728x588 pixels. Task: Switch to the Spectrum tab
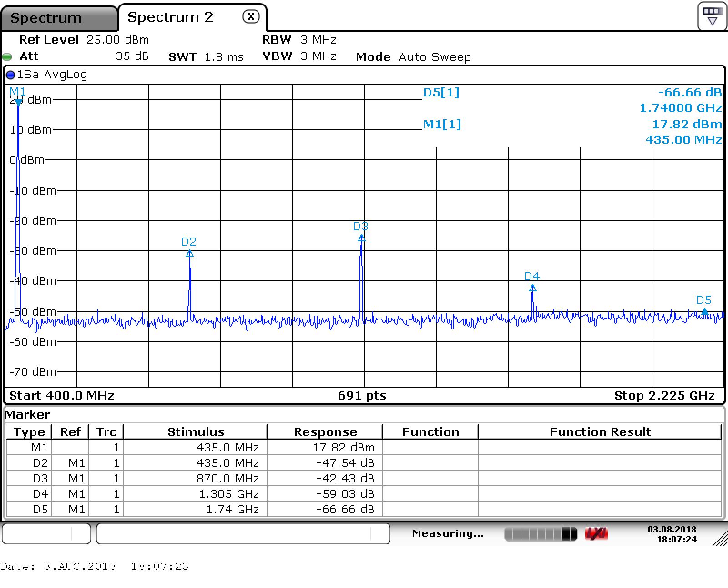(59, 18)
